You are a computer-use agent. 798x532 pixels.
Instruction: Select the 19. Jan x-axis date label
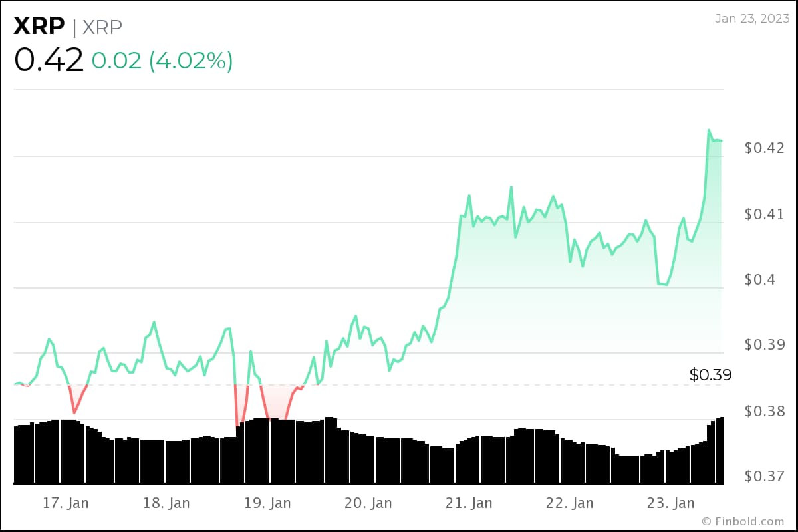pos(267,503)
